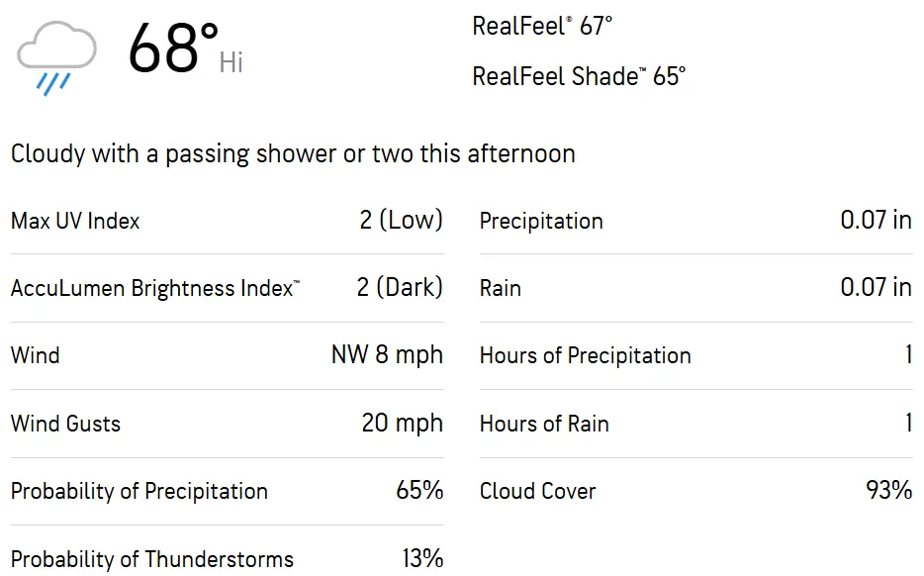The width and height of the screenshot is (924, 576).
Task: Select the Max UV Index row label
Action: 75,221
